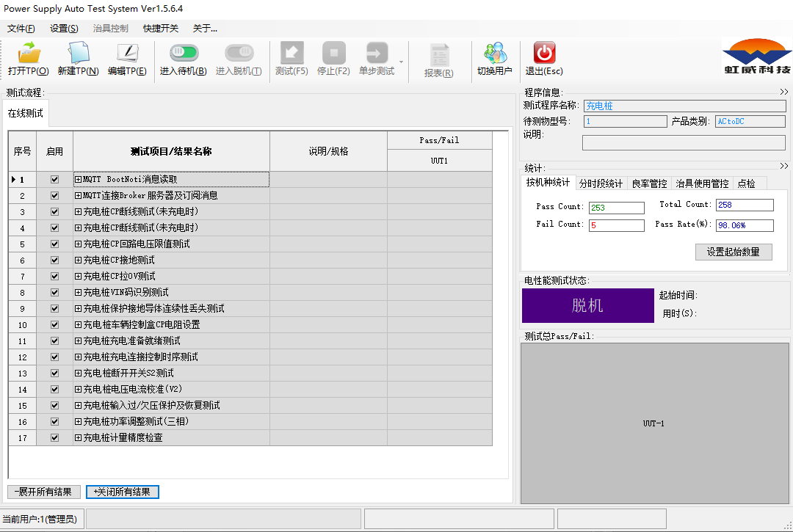The image size is (793, 532).
Task: Select the 按机种统计 tab
Action: 548,183
